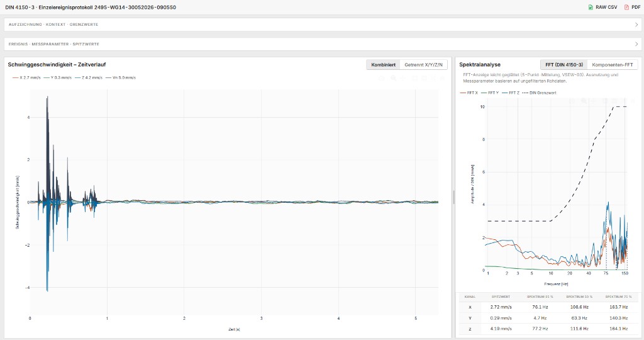Click the Z channel row label

[x=470, y=329]
